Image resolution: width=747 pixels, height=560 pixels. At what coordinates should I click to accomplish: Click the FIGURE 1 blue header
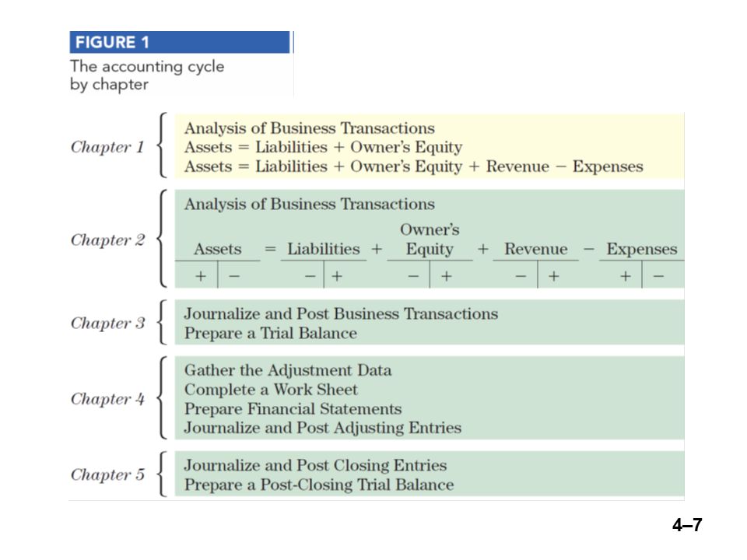pyautogui.click(x=180, y=42)
